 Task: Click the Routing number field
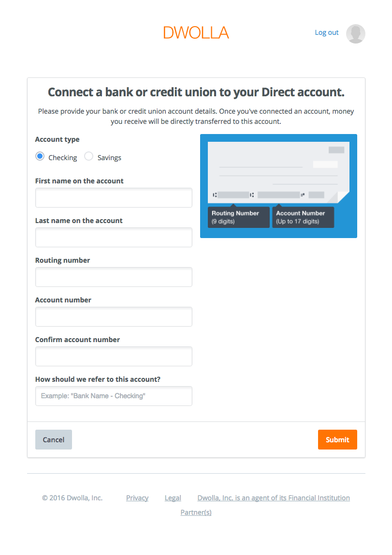pos(114,277)
